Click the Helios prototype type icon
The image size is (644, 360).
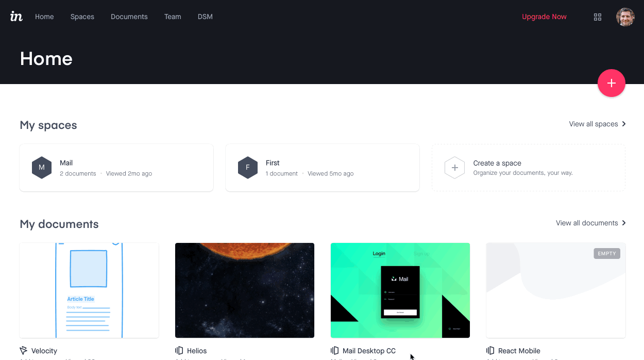coord(179,351)
